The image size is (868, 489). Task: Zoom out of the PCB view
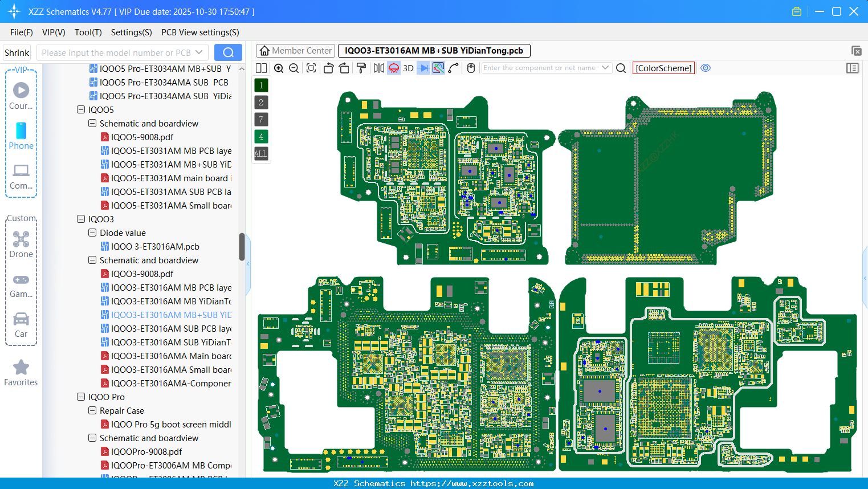tap(294, 68)
